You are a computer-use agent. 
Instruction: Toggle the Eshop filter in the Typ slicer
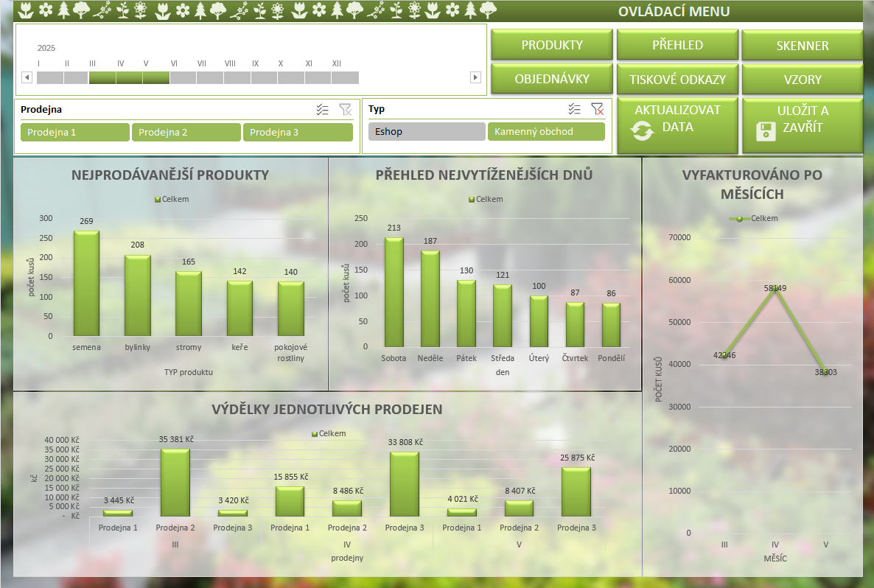[x=427, y=132]
